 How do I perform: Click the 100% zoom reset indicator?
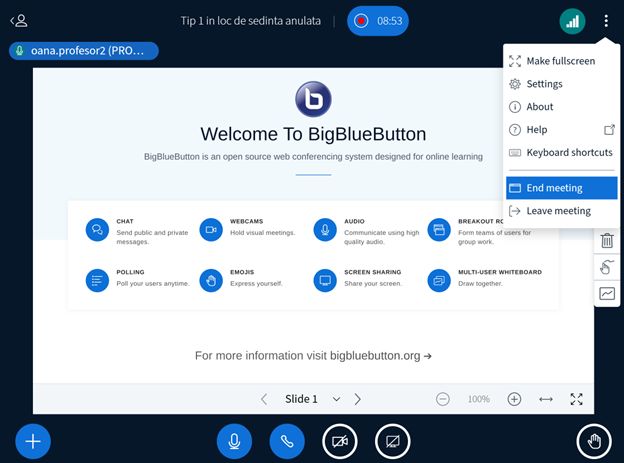[x=479, y=399]
